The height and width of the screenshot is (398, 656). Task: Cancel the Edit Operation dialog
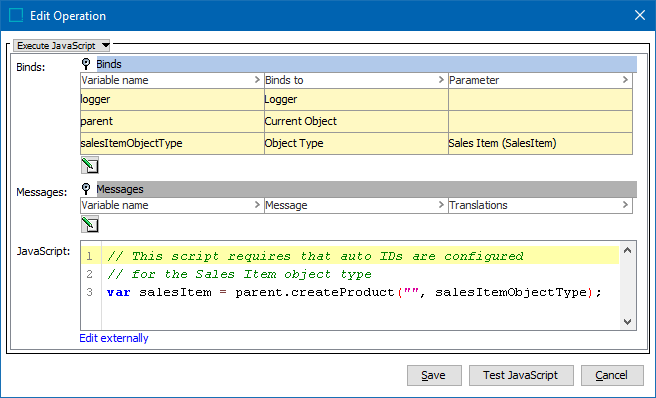612,375
